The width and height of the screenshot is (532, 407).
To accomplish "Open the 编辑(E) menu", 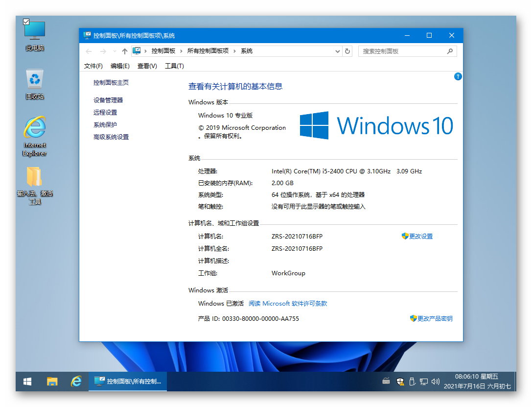I will 120,66.
